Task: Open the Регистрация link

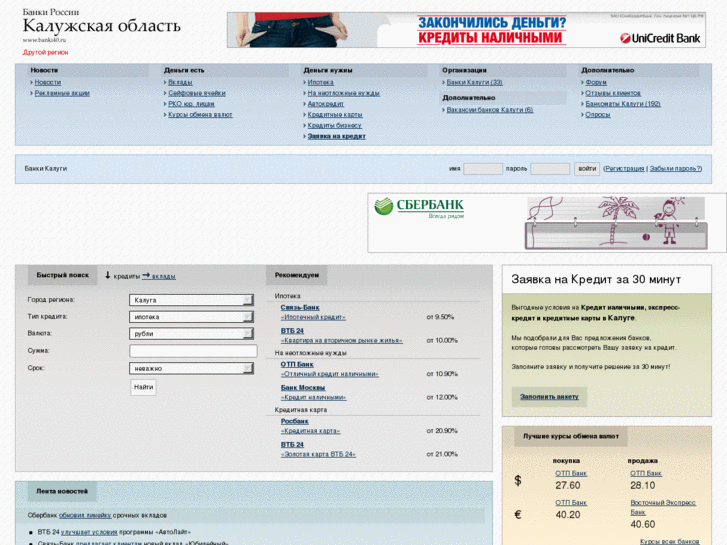Action: click(x=625, y=168)
